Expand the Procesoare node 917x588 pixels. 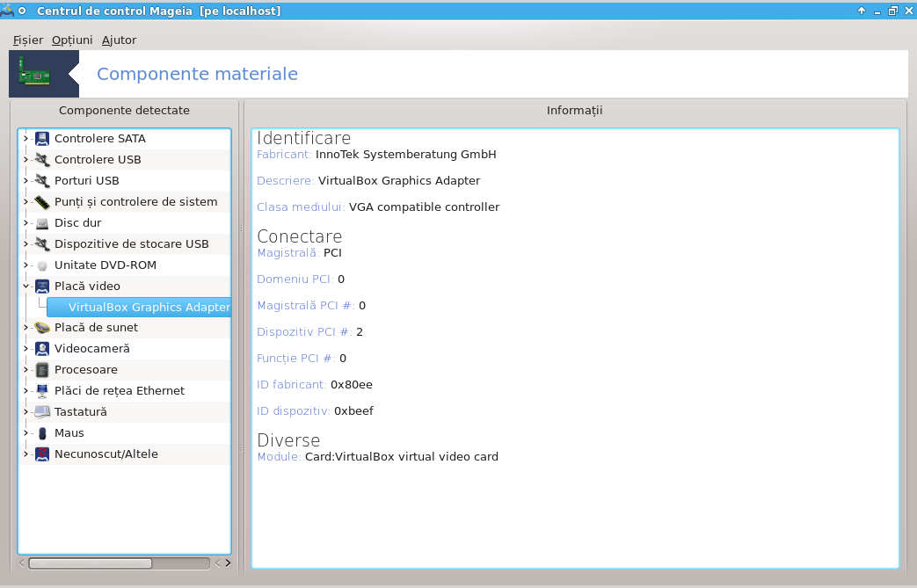pyautogui.click(x=25, y=370)
